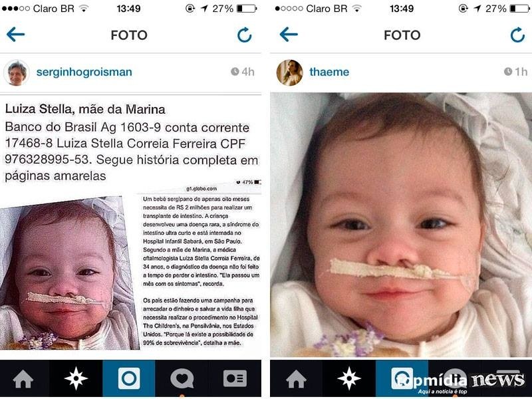This screenshot has height=399, width=532.
Task: Open Explore star tab on right screen
Action: 348,378
